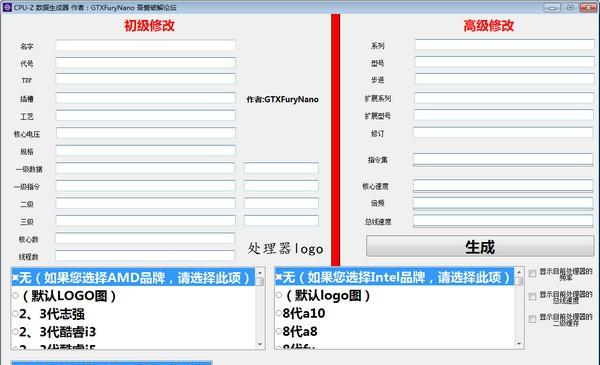Click the 修订 input field
600x365 pixels.
503,133
